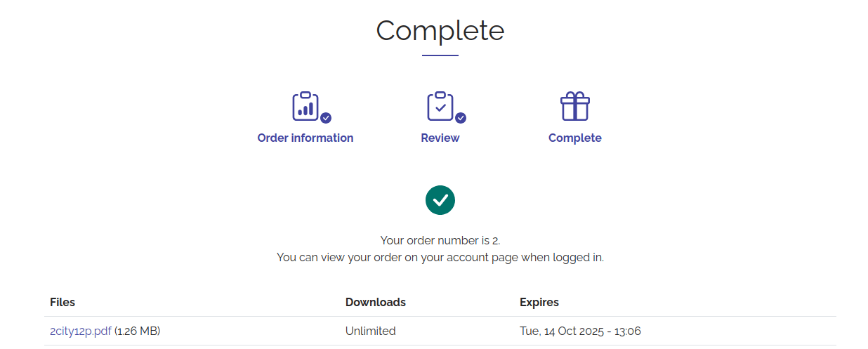This screenshot has width=868, height=349.
Task: Click the 1.26 MB file size text
Action: (x=138, y=331)
